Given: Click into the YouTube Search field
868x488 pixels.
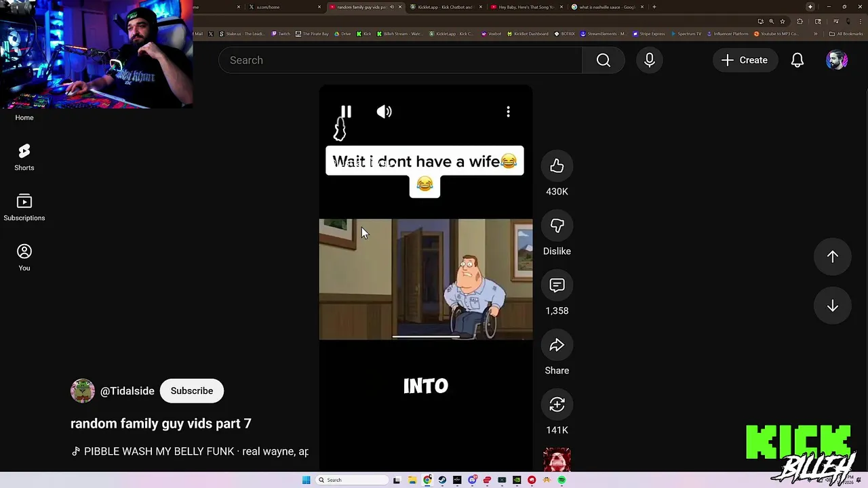Looking at the screenshot, I should tap(400, 60).
